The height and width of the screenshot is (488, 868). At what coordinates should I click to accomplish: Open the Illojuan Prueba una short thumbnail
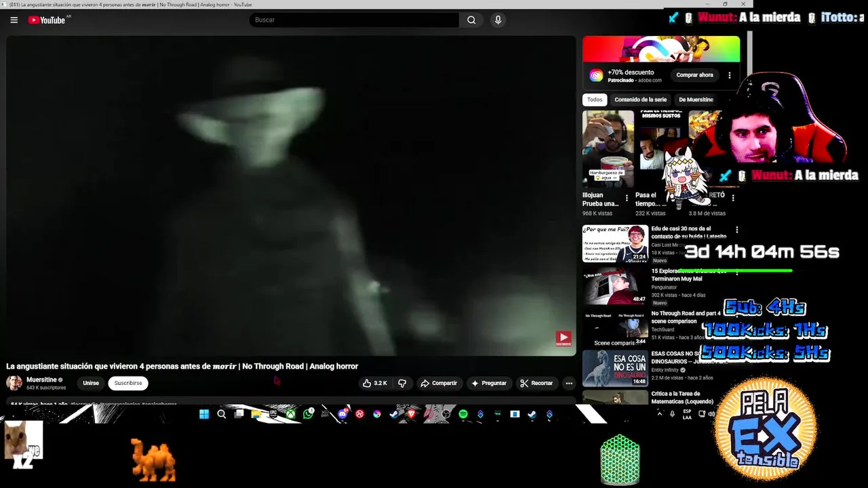608,149
